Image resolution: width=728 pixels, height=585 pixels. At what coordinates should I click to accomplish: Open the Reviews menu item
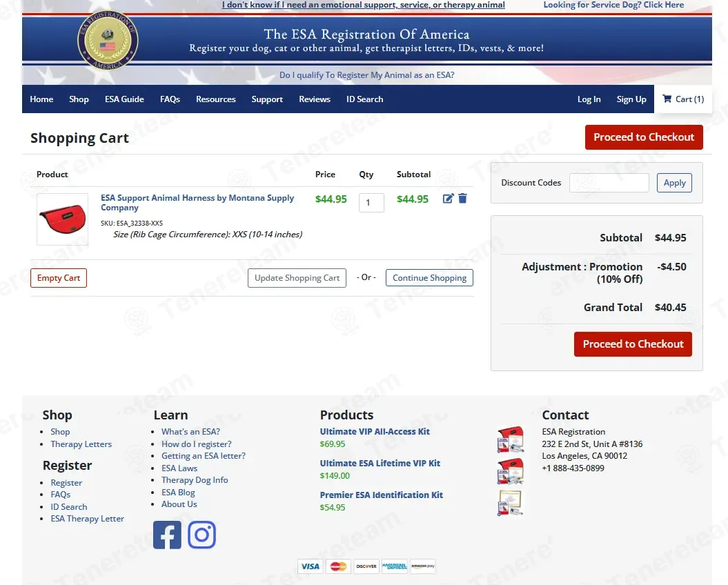[x=315, y=99]
